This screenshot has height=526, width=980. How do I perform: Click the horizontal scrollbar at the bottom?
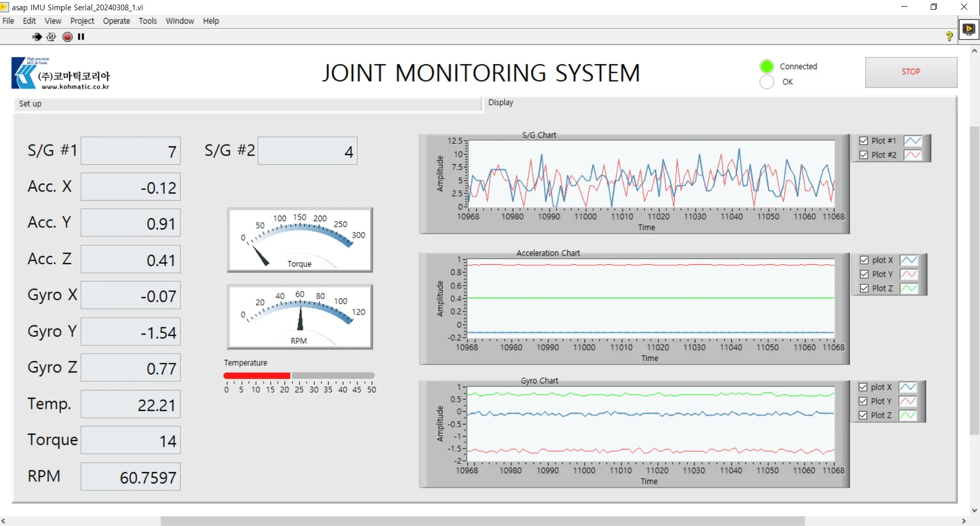482,521
